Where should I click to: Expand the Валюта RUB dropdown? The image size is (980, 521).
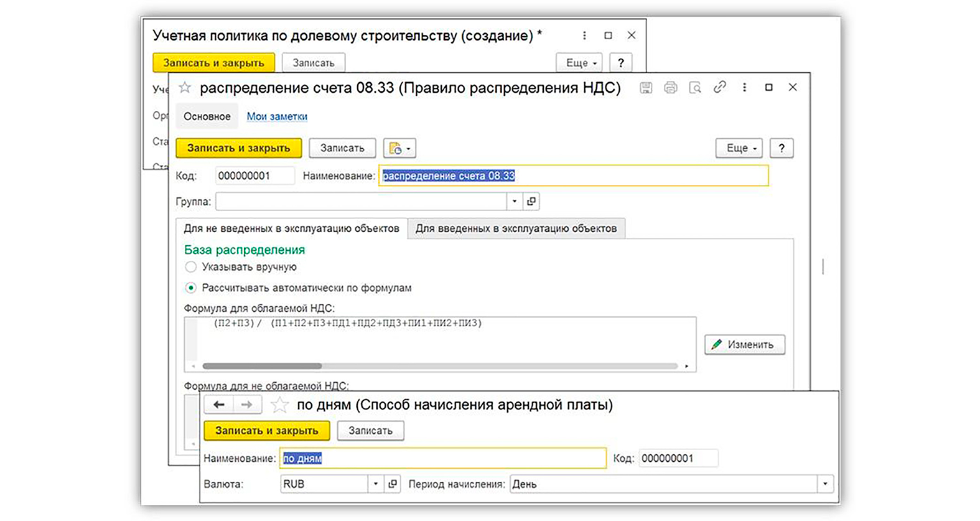coord(376,484)
